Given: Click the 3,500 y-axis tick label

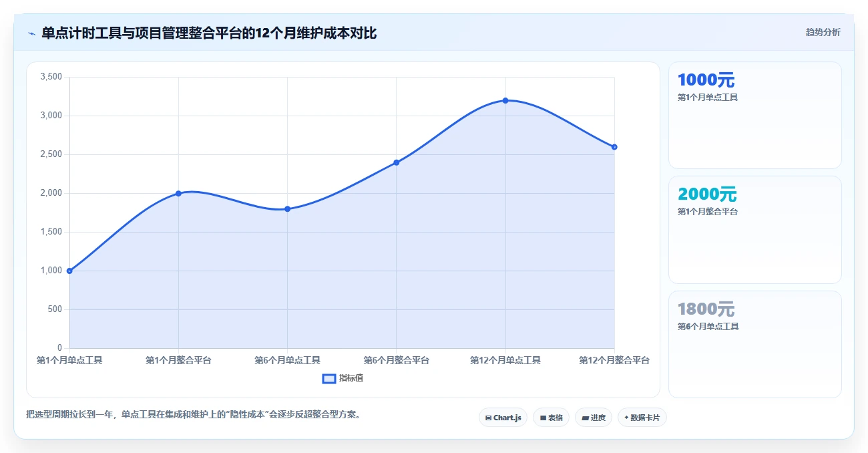Looking at the screenshot, I should click(51, 77).
